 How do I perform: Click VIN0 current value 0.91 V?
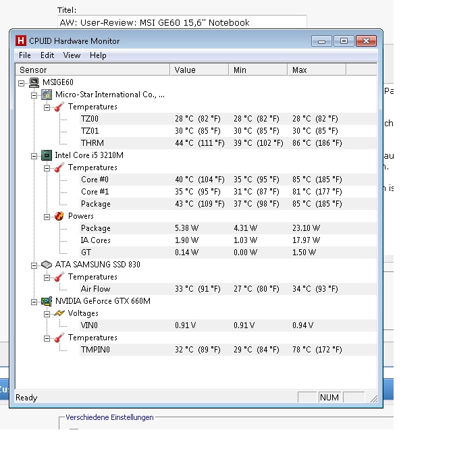coord(185,325)
